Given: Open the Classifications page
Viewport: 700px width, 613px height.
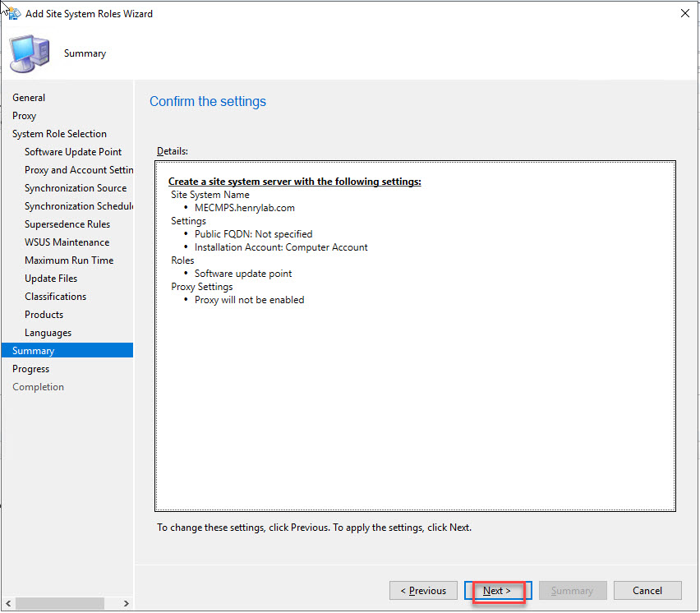Looking at the screenshot, I should click(x=55, y=297).
